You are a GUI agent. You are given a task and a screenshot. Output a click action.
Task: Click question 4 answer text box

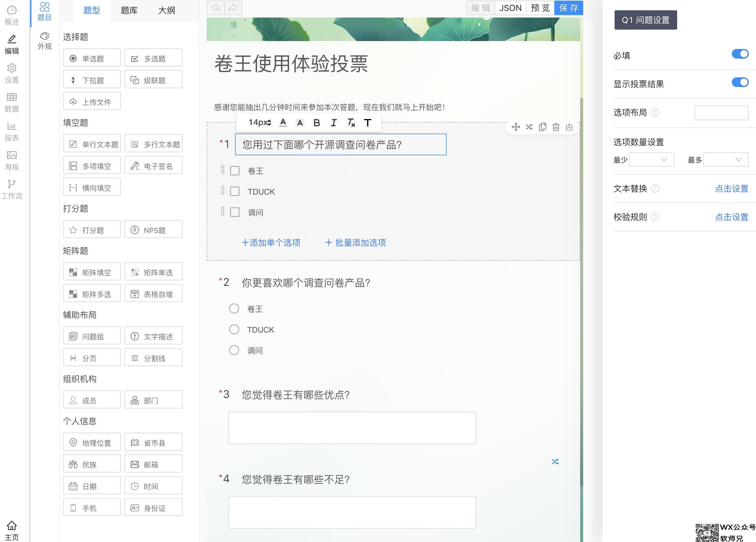[x=352, y=512]
